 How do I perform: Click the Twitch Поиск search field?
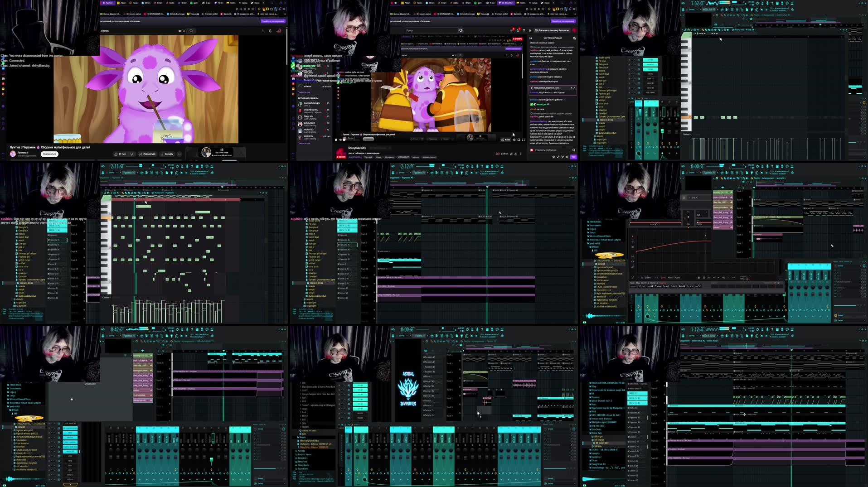click(431, 30)
